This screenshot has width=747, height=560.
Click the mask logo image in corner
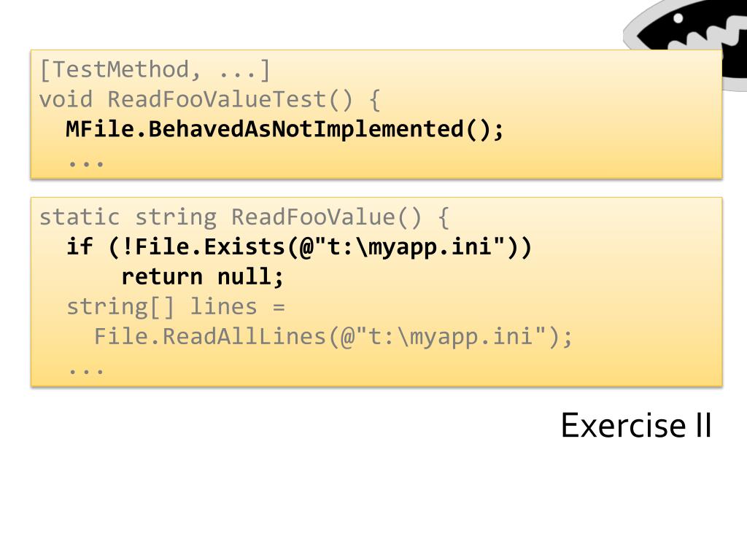coord(686,43)
